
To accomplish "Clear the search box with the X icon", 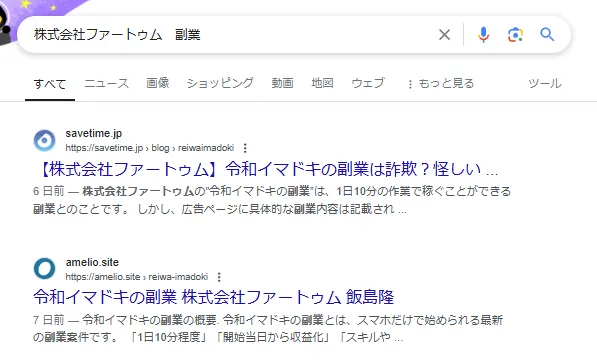I will point(444,35).
